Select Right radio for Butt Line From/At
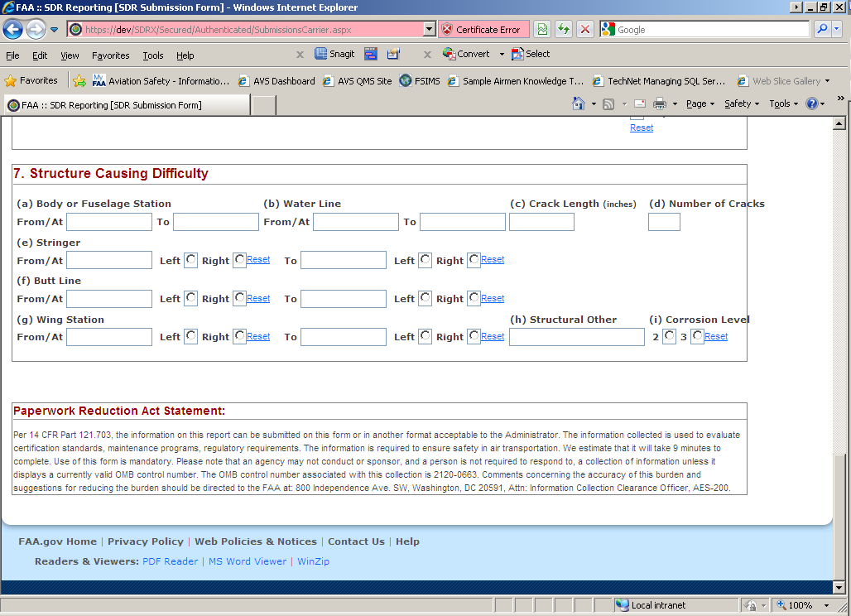The image size is (851, 616). click(239, 298)
